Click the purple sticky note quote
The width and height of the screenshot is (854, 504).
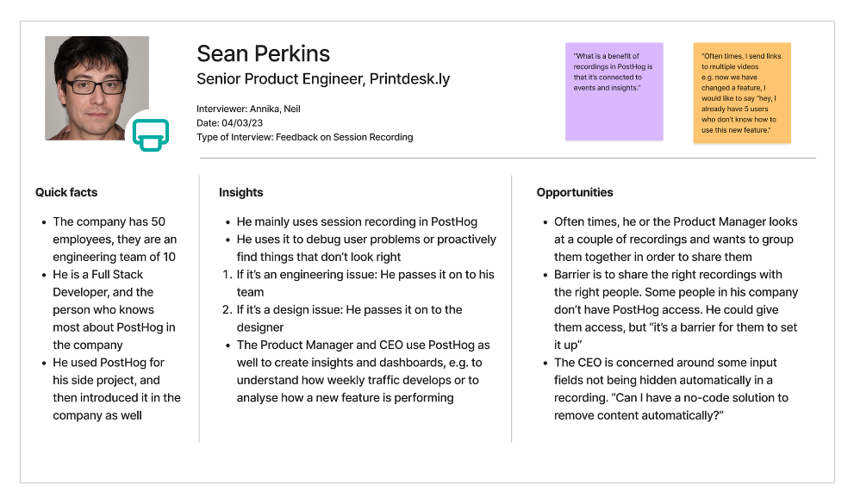coord(614,90)
